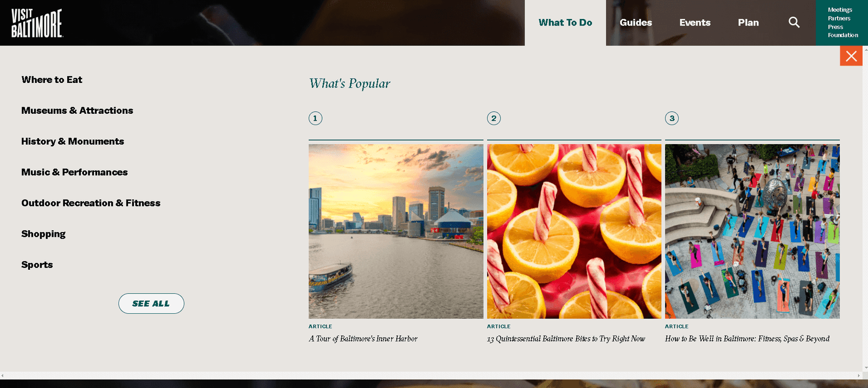Open History & Monuments

(73, 141)
